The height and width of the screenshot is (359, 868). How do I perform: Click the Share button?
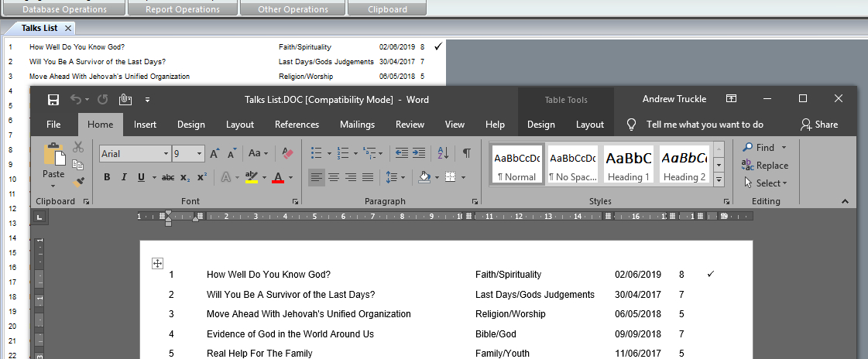(x=819, y=125)
